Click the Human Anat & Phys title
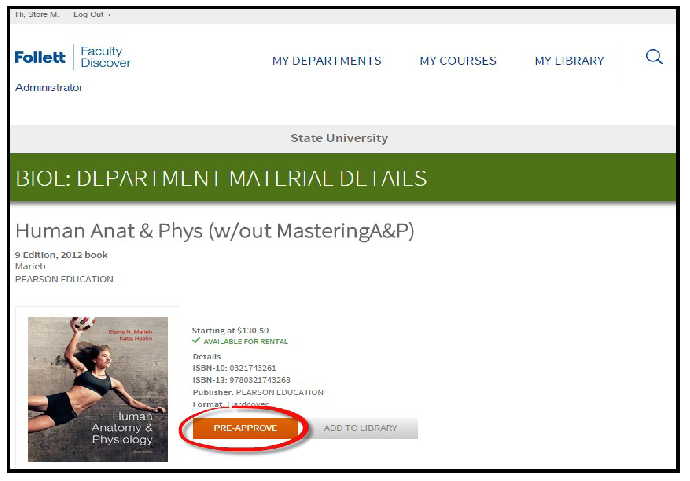690x481 pixels. tap(215, 231)
